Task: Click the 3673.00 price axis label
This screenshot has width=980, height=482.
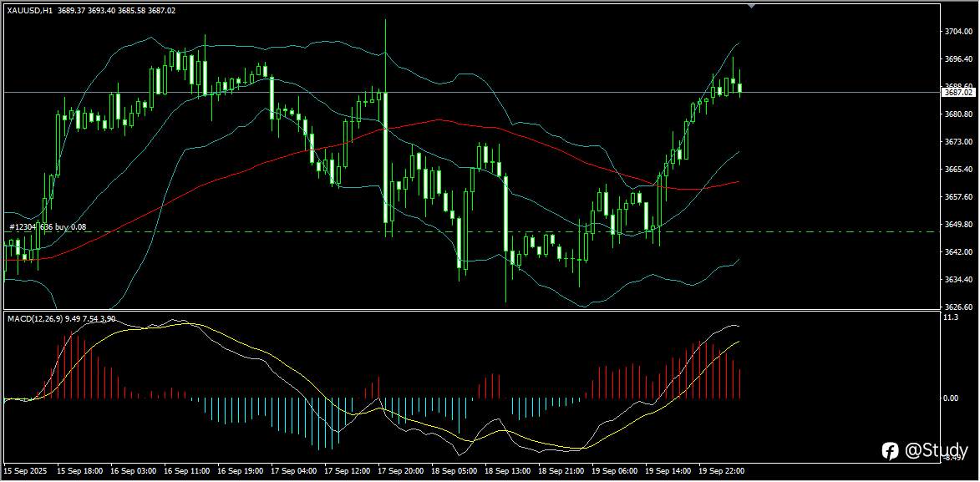Action: pos(958,142)
